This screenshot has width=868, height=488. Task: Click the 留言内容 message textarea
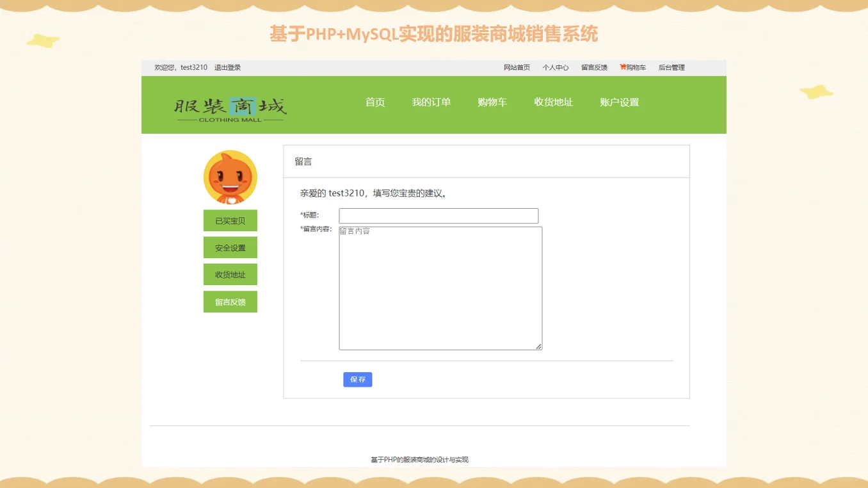click(x=440, y=287)
